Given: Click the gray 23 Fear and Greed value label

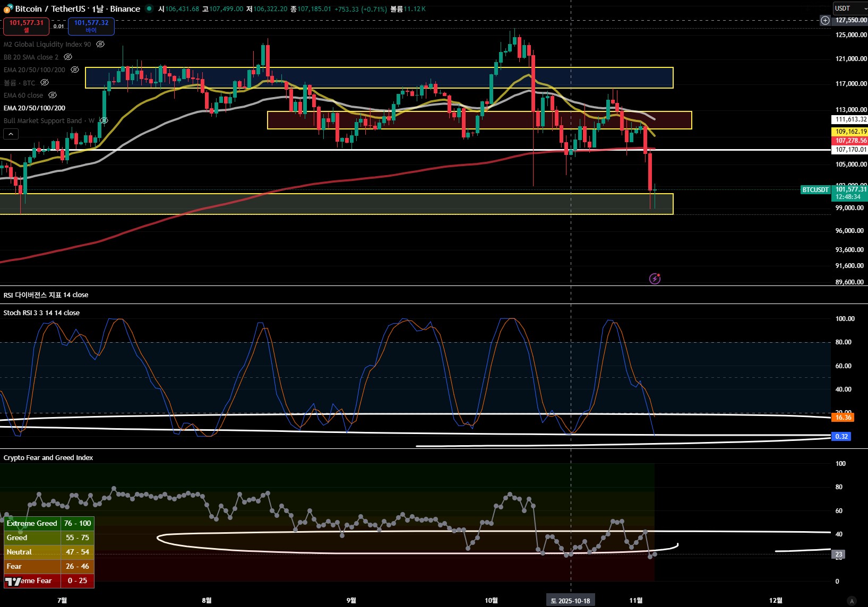Looking at the screenshot, I should tap(839, 554).
